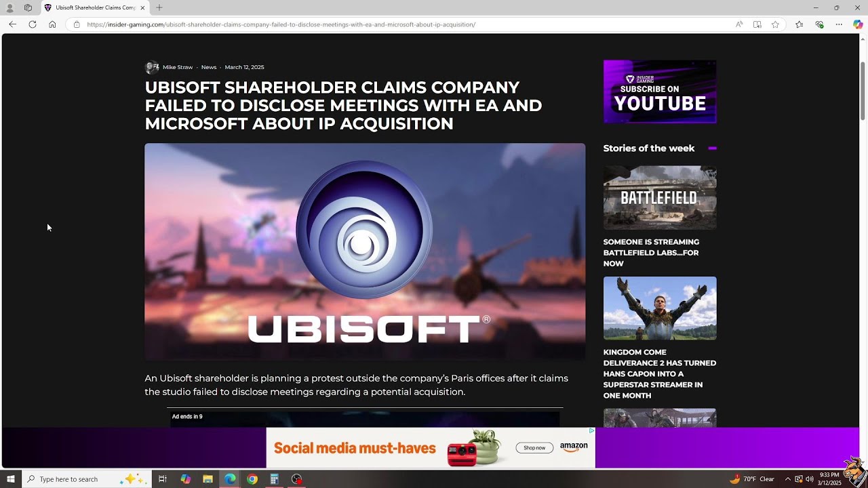Open the Favorites list
Image resolution: width=868 pixels, height=488 pixels.
[800, 24]
